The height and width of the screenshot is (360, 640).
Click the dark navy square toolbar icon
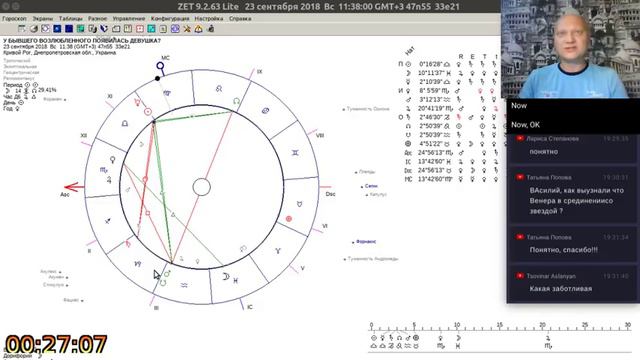(x=69, y=29)
